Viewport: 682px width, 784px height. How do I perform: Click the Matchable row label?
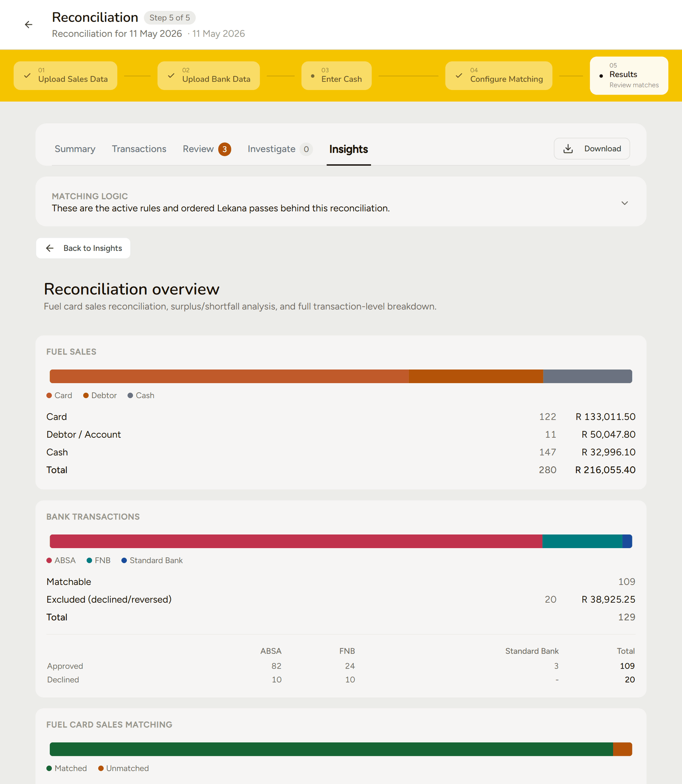click(x=69, y=582)
